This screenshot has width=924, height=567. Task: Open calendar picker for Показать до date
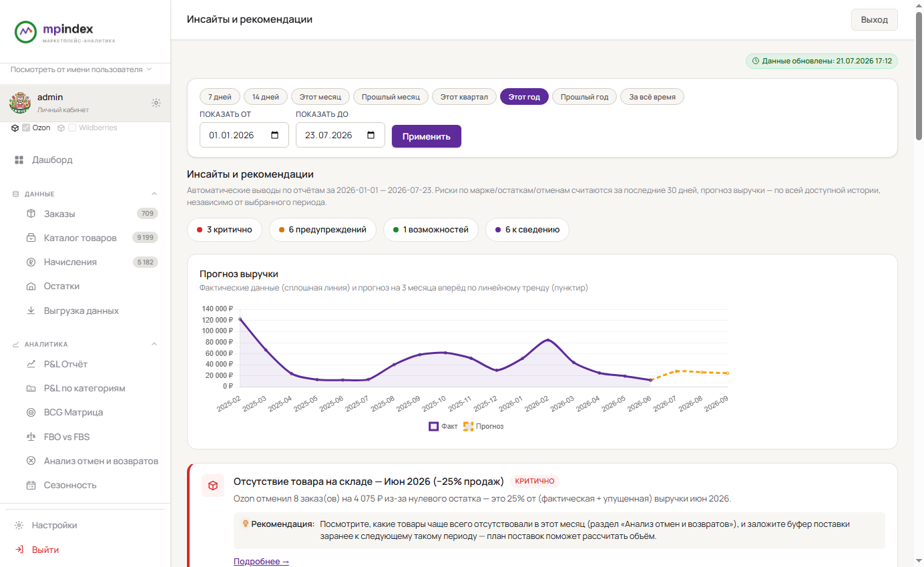tap(371, 135)
